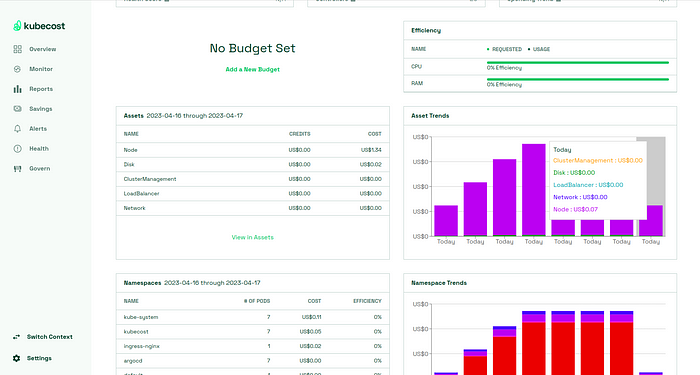Click the Settings gear icon
The image size is (700, 375).
tap(17, 358)
